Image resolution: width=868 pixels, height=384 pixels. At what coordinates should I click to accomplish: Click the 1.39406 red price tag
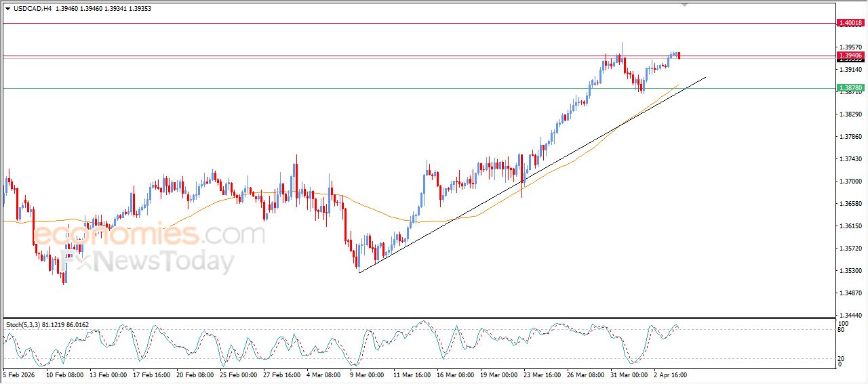click(850, 56)
